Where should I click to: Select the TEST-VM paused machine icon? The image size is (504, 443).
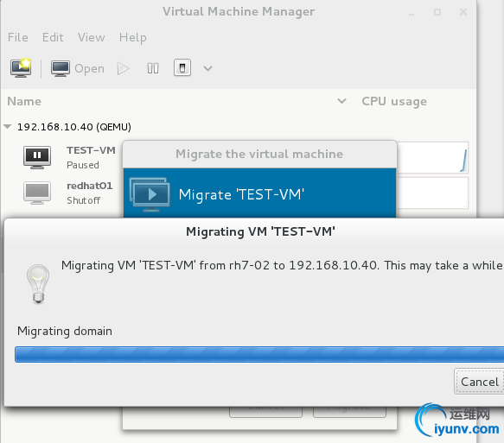(x=37, y=157)
